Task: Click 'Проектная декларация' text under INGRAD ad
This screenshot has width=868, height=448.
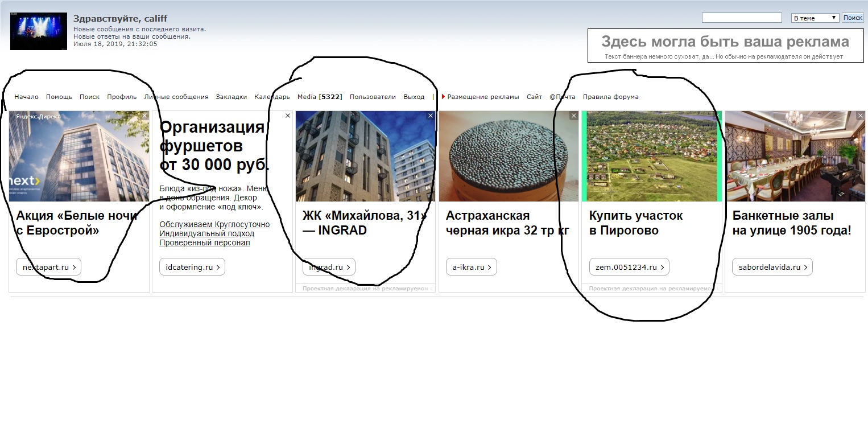Action: [x=368, y=289]
